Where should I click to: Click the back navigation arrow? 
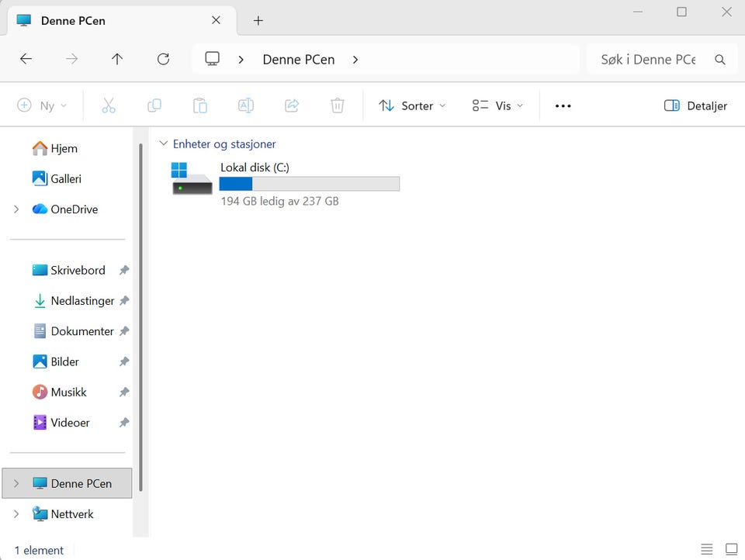26,59
